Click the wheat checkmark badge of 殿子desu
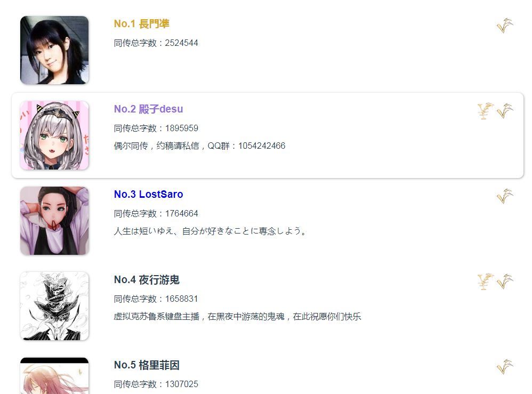This screenshot has height=394, width=532. tap(505, 111)
